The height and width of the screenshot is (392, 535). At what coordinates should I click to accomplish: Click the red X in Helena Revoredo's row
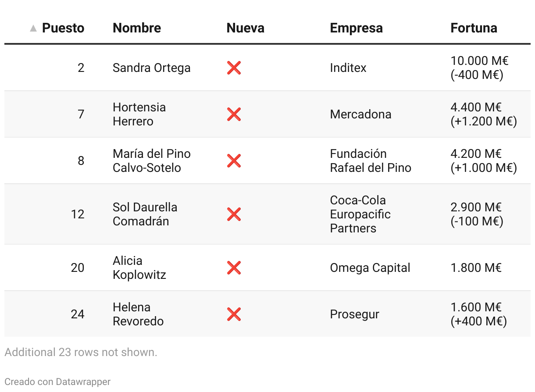point(234,314)
